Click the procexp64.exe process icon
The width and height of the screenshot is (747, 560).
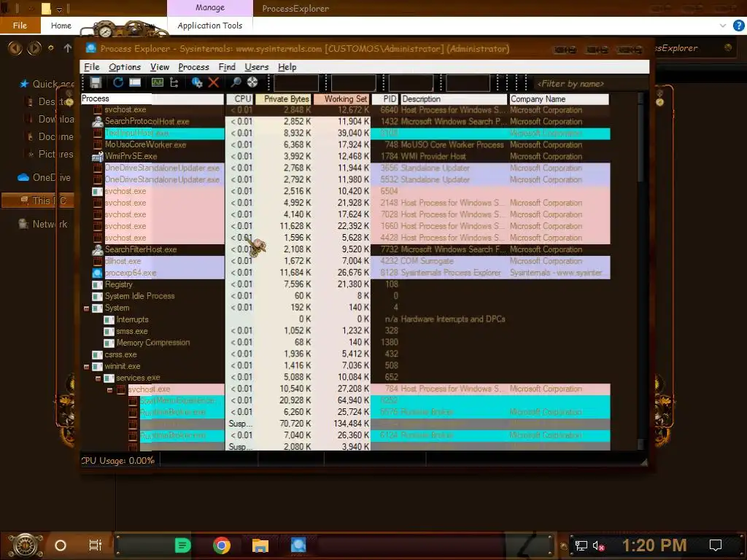tap(97, 273)
